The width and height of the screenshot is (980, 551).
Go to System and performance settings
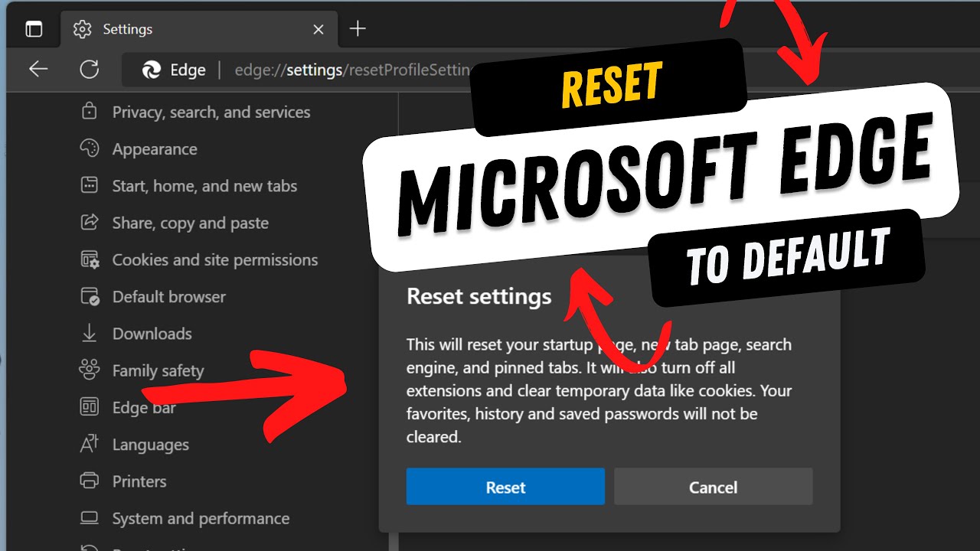201,519
